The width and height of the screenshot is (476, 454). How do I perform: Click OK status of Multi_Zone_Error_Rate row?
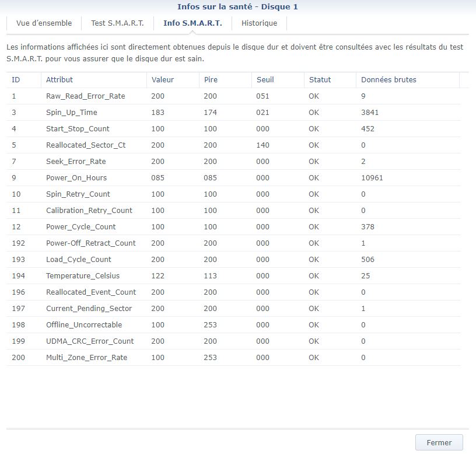(x=314, y=358)
